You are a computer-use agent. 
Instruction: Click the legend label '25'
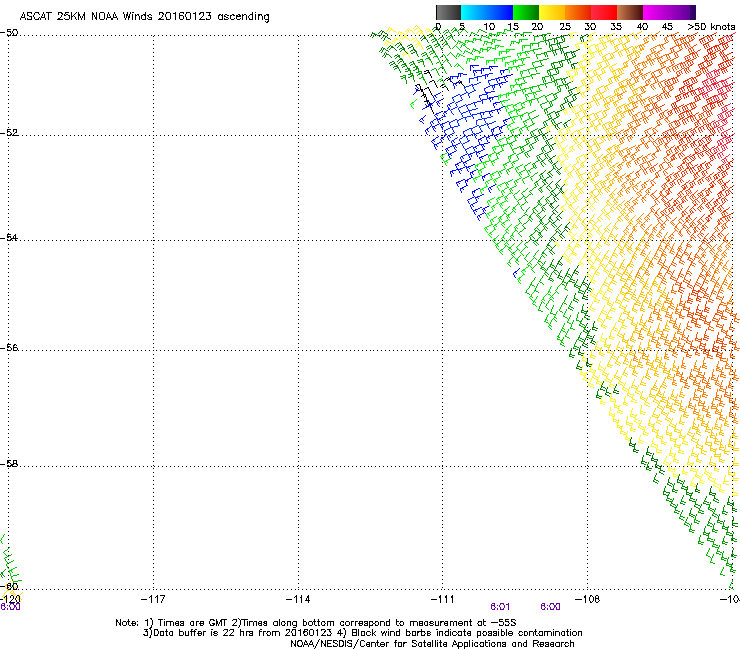coord(564,27)
